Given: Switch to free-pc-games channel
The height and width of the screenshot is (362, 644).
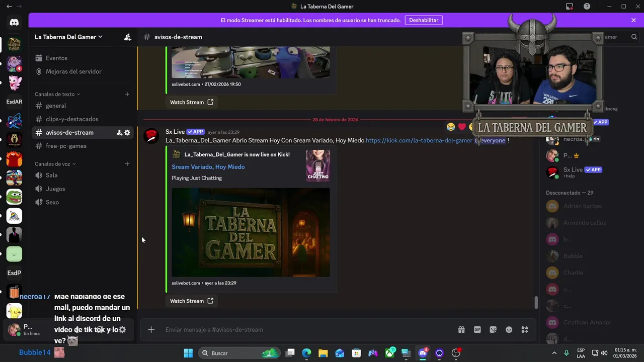Looking at the screenshot, I should pyautogui.click(x=83, y=146).
